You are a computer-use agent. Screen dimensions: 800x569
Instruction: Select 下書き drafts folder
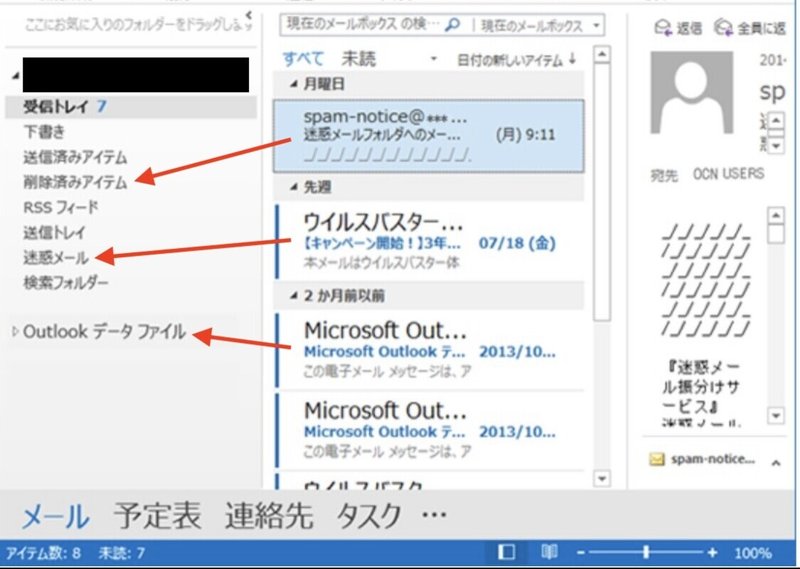point(44,132)
